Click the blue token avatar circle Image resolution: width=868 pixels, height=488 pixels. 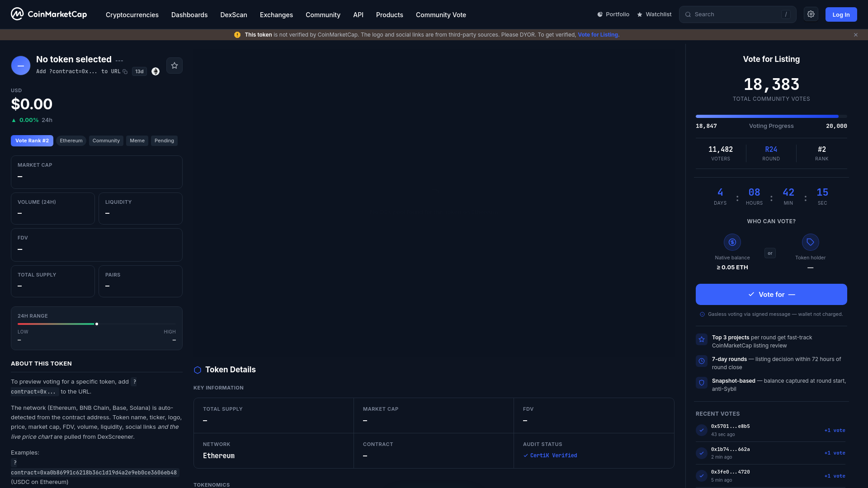(x=21, y=66)
